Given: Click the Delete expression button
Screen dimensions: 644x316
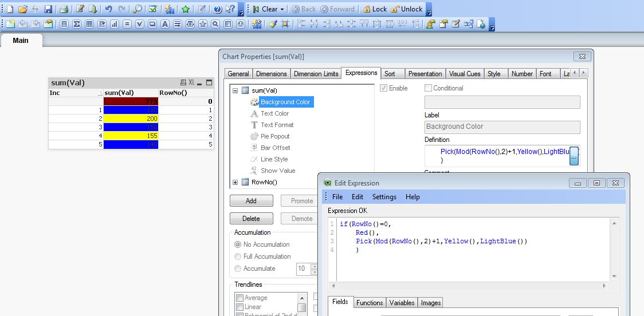Looking at the screenshot, I should (251, 219).
